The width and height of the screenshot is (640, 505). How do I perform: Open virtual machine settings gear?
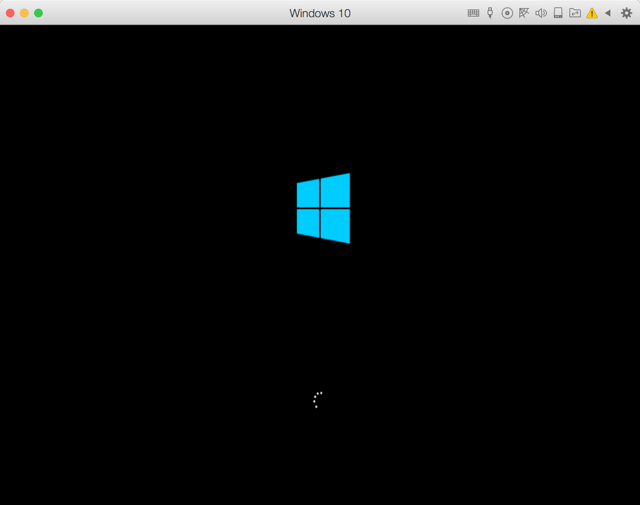coord(627,13)
